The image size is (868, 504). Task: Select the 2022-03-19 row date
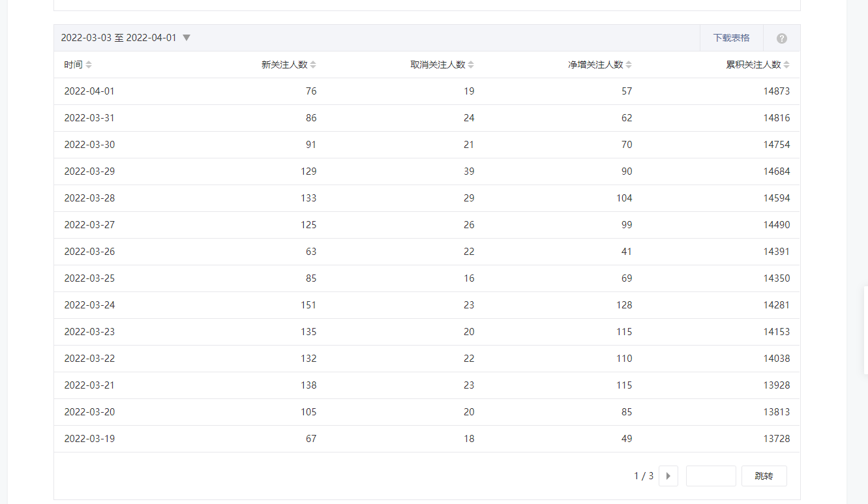[x=89, y=439]
